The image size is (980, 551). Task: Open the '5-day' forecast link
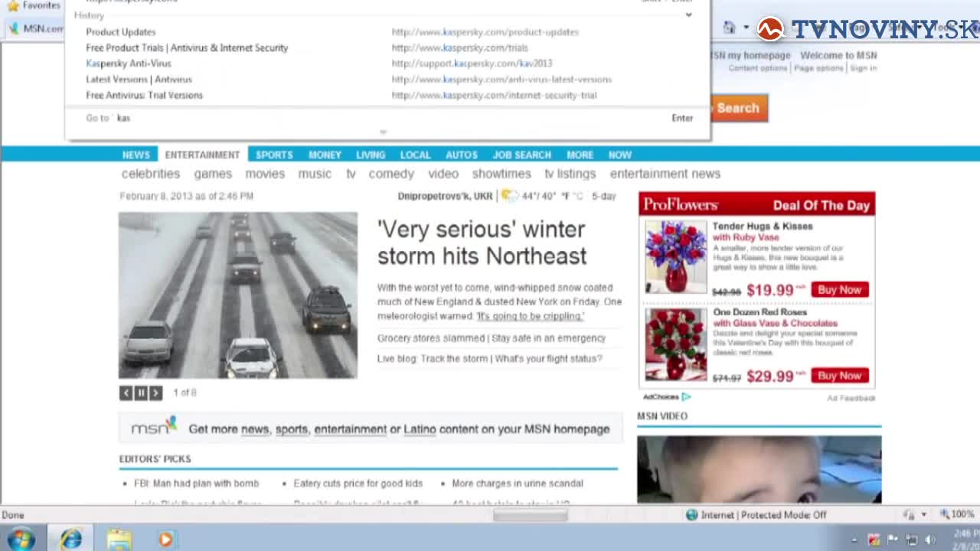pyautogui.click(x=604, y=196)
